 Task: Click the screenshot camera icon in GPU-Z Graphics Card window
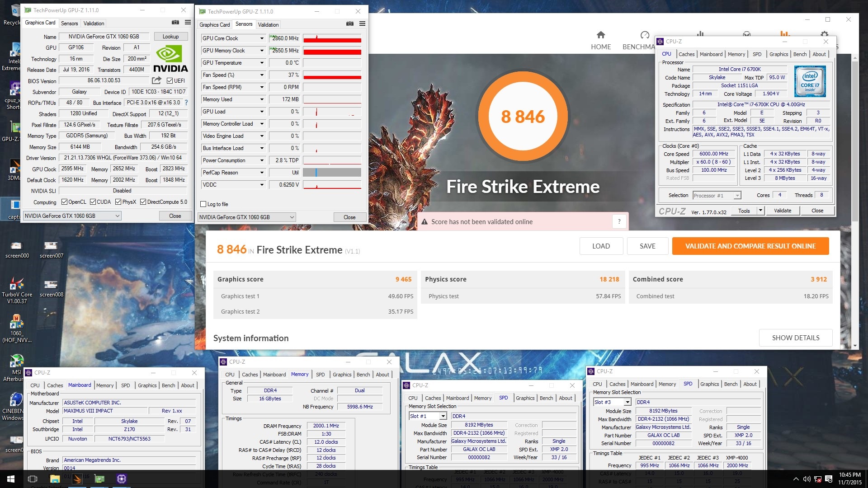[175, 23]
